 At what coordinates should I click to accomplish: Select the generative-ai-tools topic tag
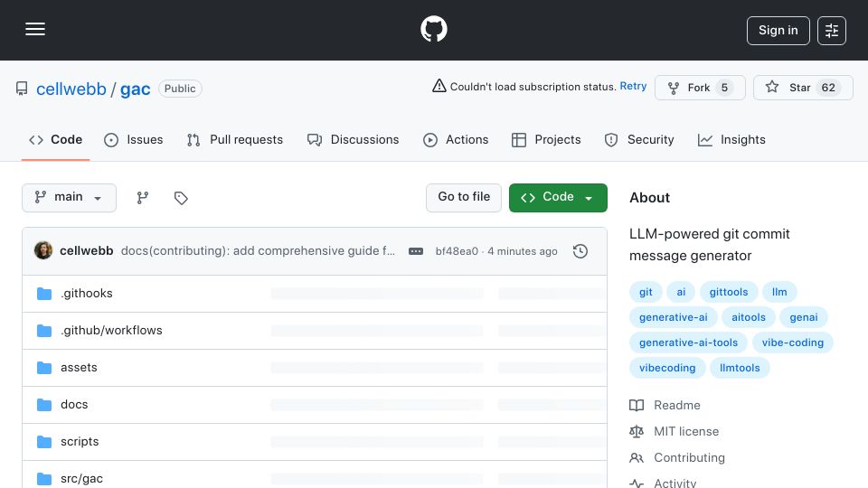[x=688, y=343]
